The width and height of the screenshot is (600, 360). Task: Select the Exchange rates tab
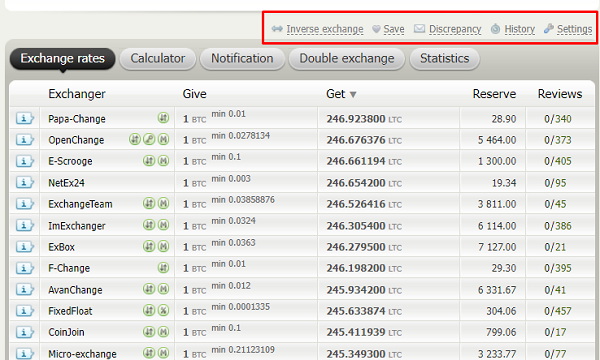click(62, 59)
